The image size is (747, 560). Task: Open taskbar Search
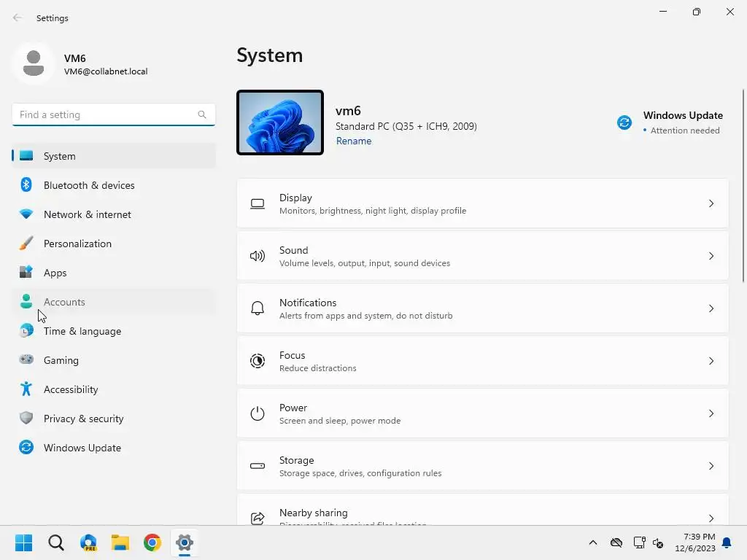tap(56, 542)
